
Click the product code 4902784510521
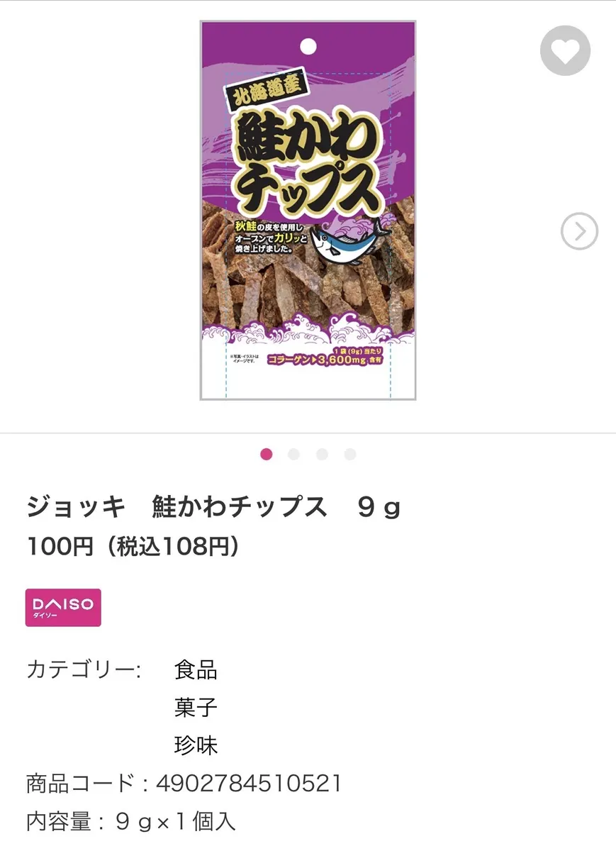click(249, 784)
